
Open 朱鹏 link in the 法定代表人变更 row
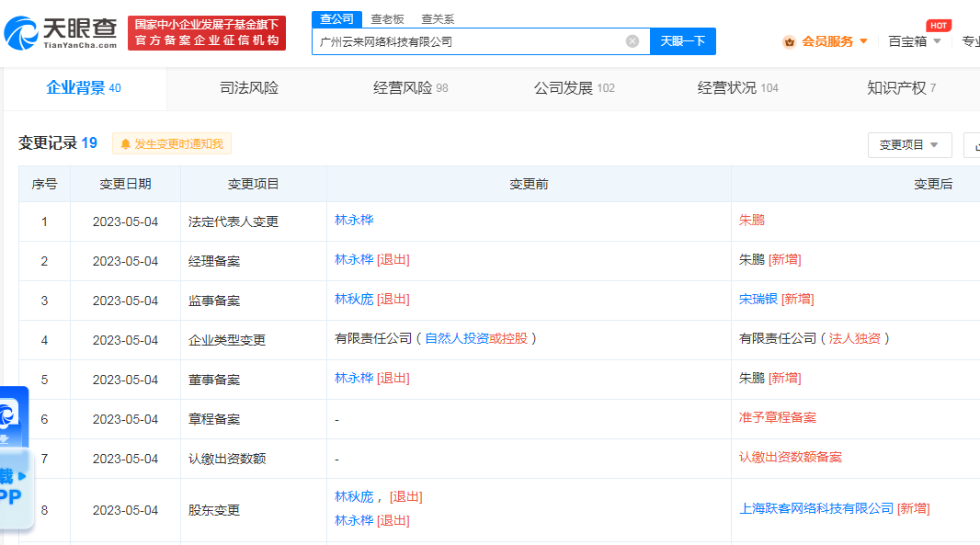752,220
